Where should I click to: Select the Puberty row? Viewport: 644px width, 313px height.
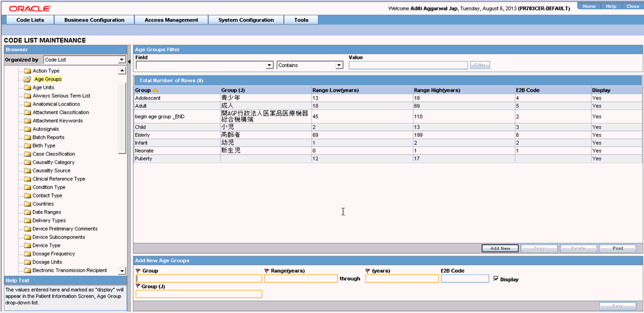tap(388, 158)
